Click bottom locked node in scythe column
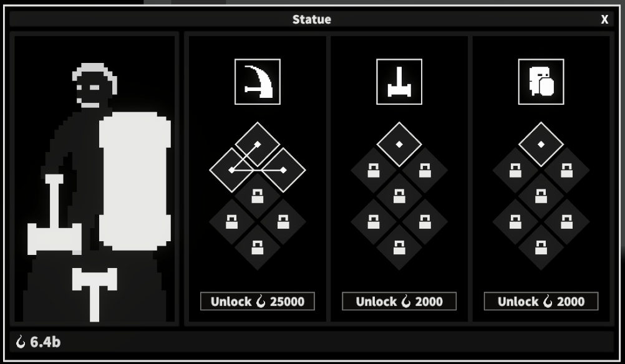625x364 pixels. pos(258,247)
